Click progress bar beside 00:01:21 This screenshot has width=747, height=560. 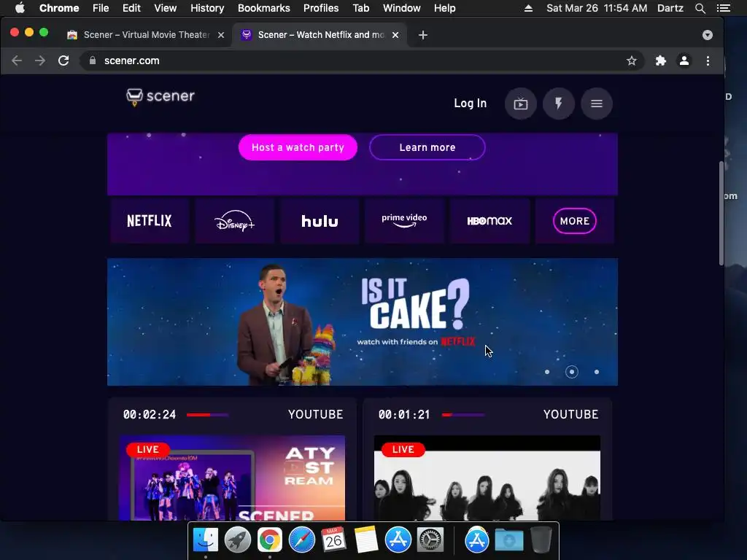[463, 415]
